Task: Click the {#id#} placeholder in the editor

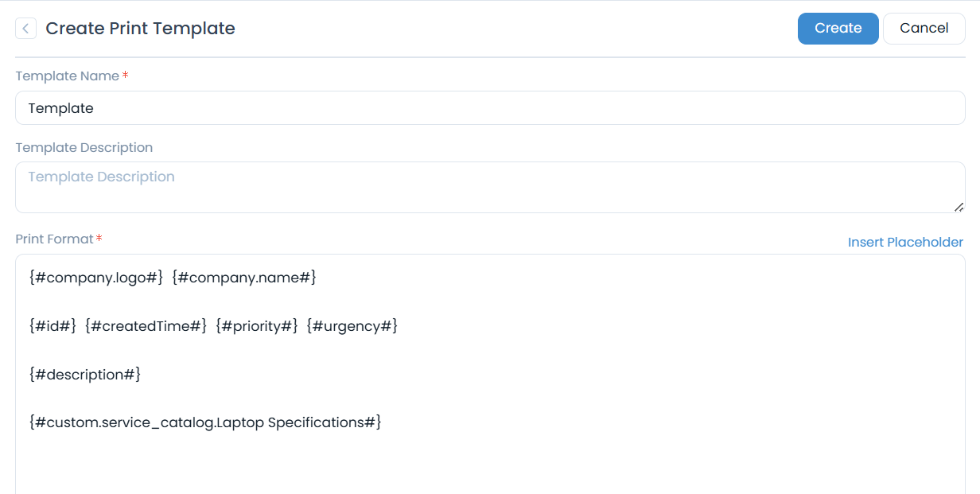Action: click(x=52, y=326)
